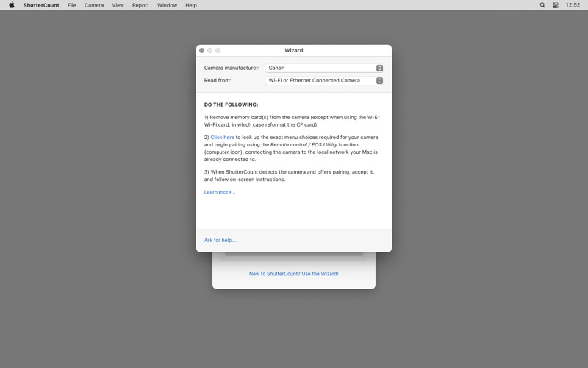588x368 pixels.
Task: Open the Window menu
Action: click(x=167, y=5)
